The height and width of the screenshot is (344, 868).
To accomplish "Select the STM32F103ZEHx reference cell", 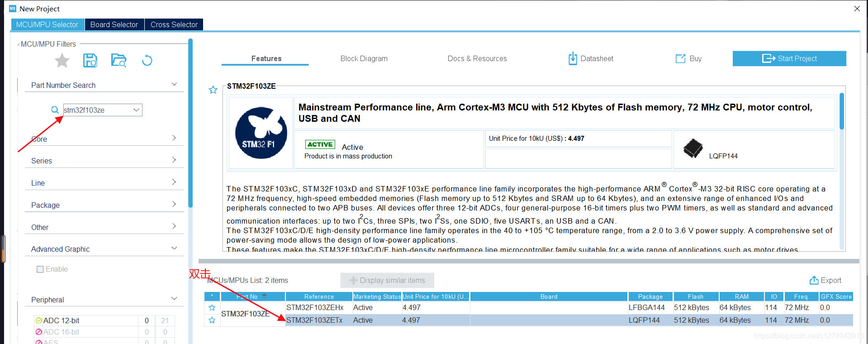I will [319, 307].
